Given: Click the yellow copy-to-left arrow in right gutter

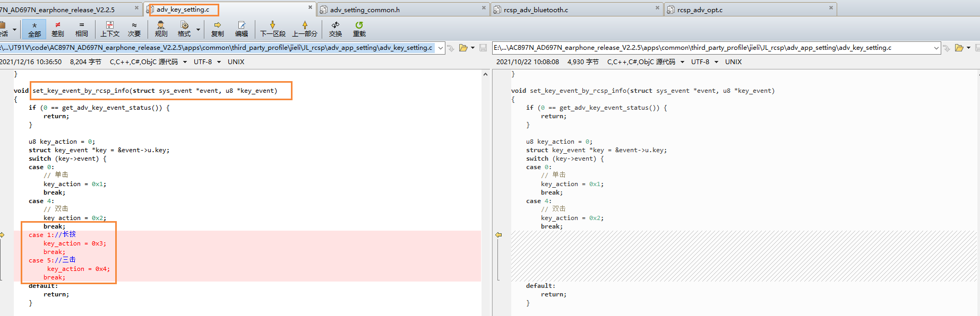Looking at the screenshot, I should coord(498,234).
